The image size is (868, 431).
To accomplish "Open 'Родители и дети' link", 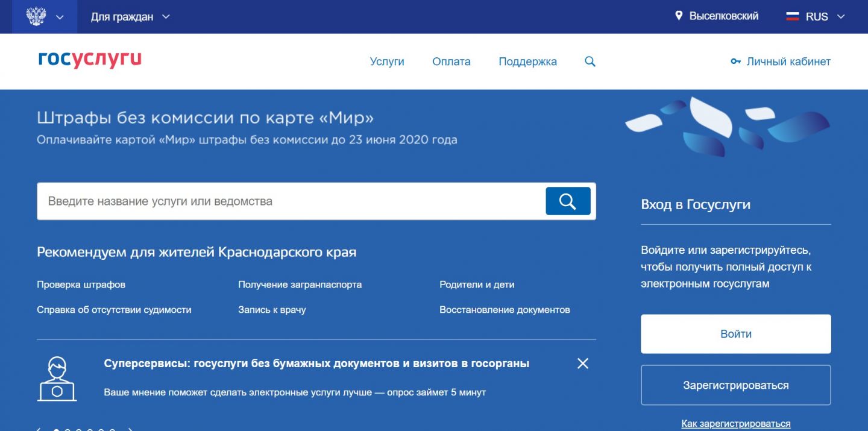I will click(477, 285).
